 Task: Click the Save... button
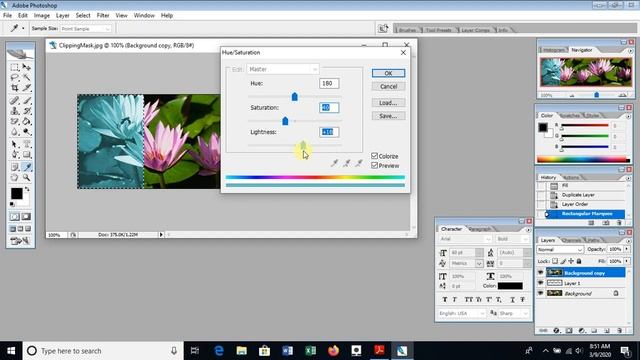(x=388, y=116)
